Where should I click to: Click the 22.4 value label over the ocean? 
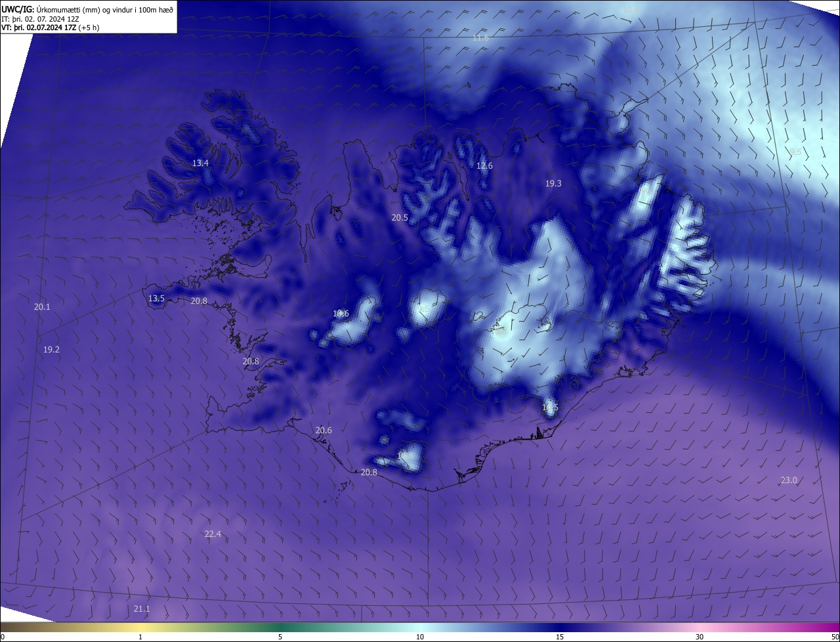(213, 534)
